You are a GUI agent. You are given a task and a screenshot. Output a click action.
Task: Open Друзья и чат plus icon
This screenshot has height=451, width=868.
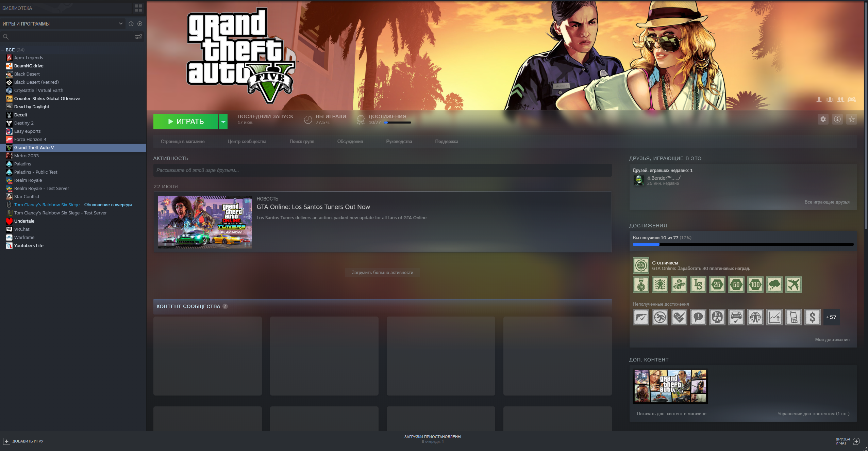[x=856, y=441]
